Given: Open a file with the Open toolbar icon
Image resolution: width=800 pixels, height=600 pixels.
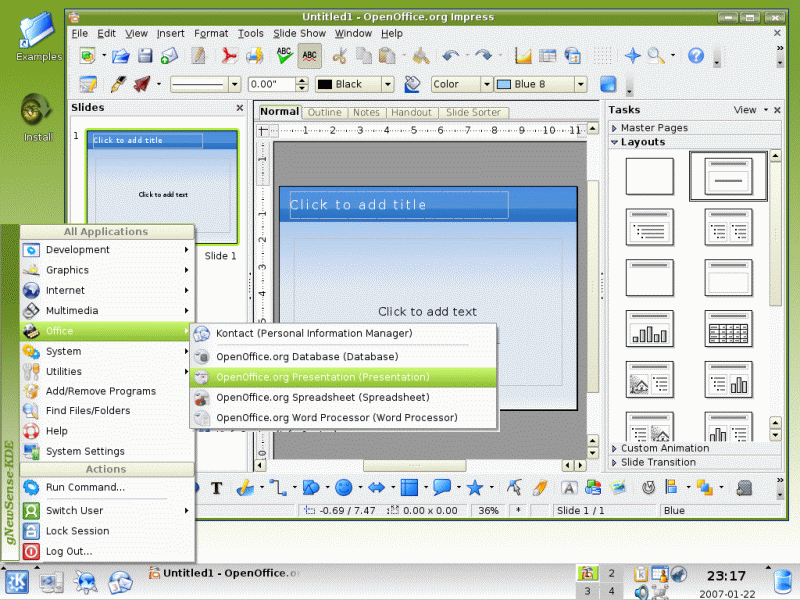Looking at the screenshot, I should point(121,56).
